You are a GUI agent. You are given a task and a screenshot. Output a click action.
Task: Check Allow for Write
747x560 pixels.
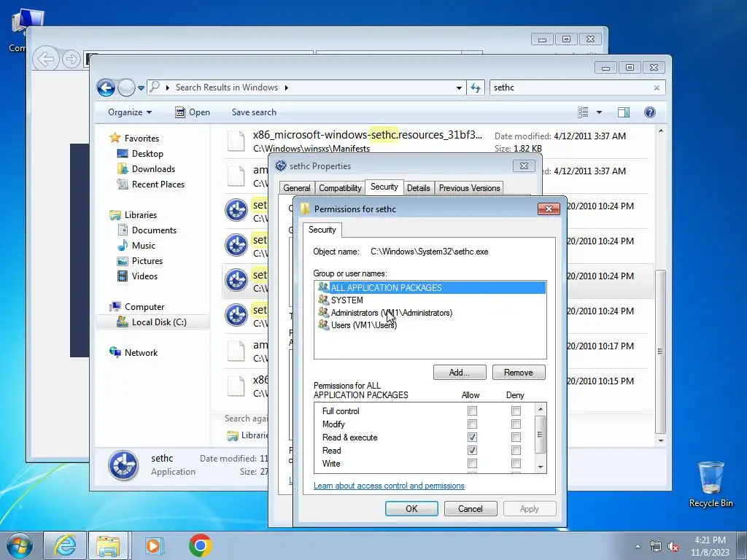tap(472, 463)
